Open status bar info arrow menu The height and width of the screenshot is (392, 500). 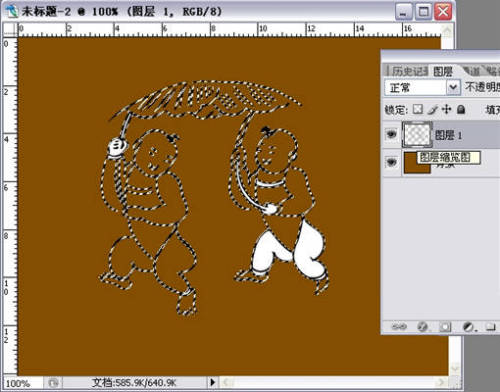(213, 381)
